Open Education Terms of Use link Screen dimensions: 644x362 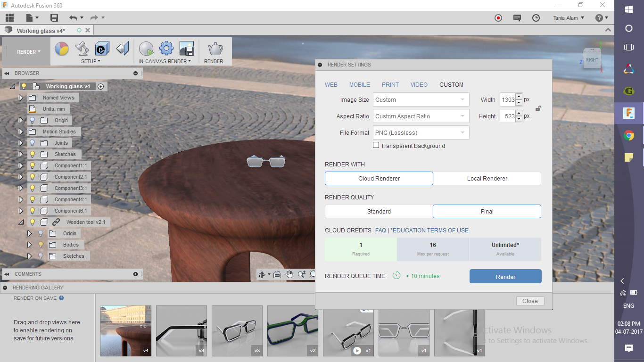point(429,230)
